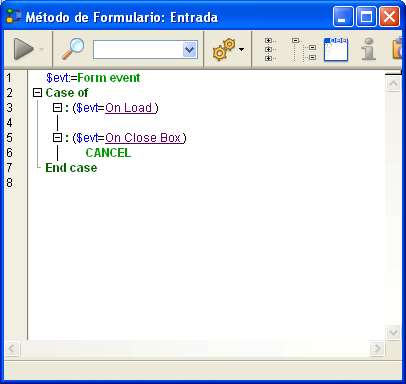Click the vertical scrollbar down arrow
Image resolution: width=406 pixels, height=384 pixels.
tap(393, 332)
